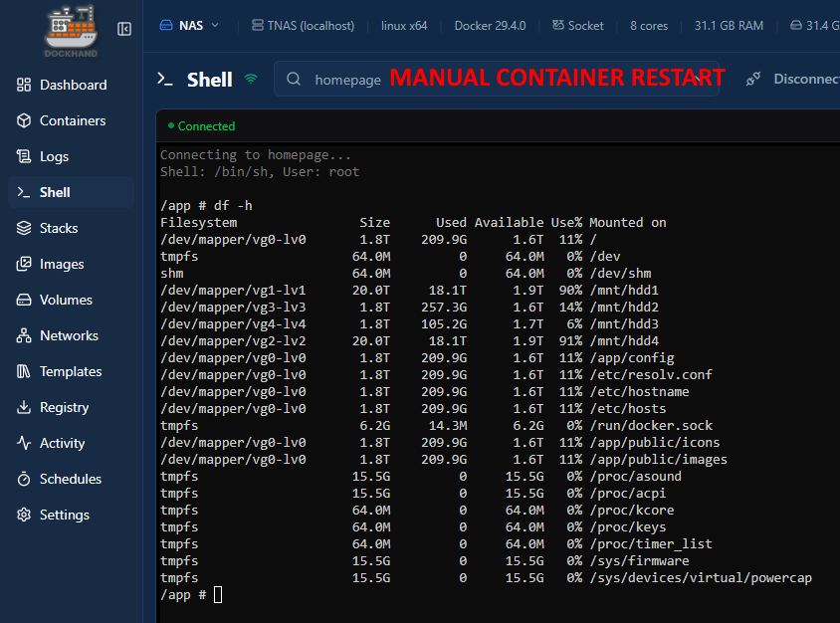
Task: Click the terminal cursor at /app # prompt
Action: (x=218, y=594)
